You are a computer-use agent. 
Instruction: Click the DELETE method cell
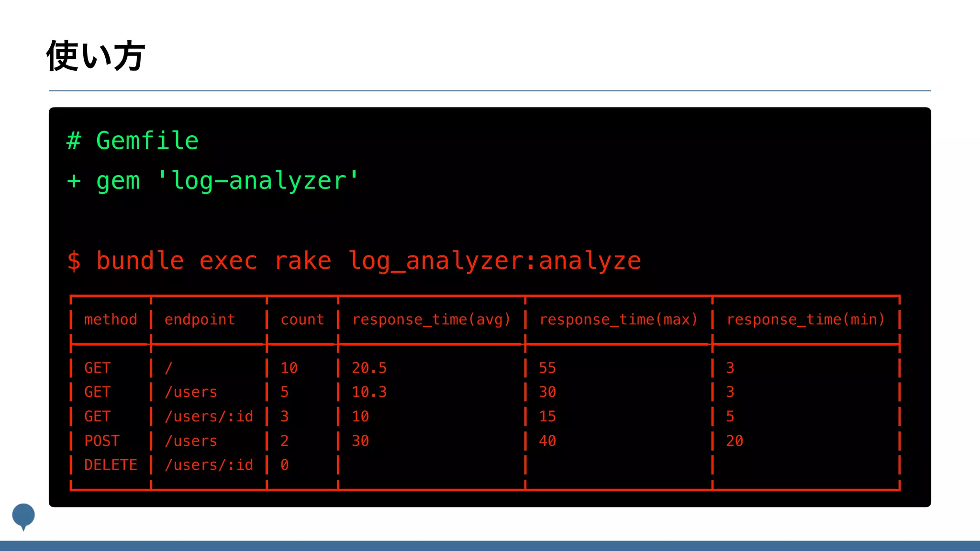pos(111,464)
